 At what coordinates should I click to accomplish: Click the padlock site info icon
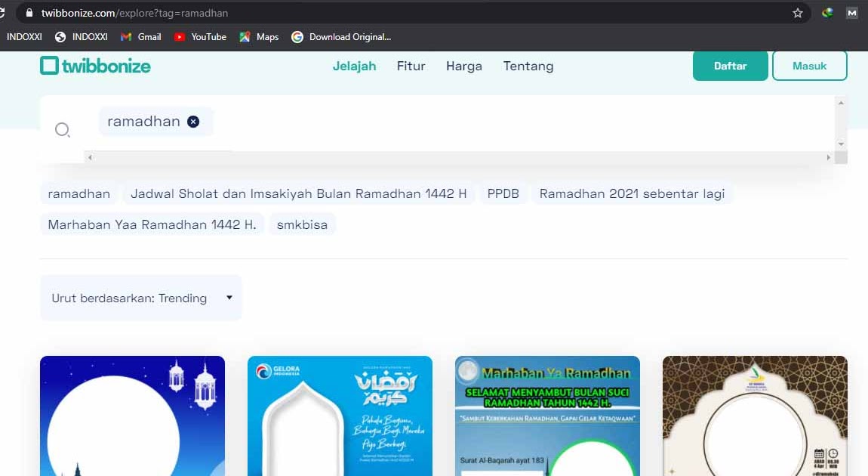coord(29,13)
